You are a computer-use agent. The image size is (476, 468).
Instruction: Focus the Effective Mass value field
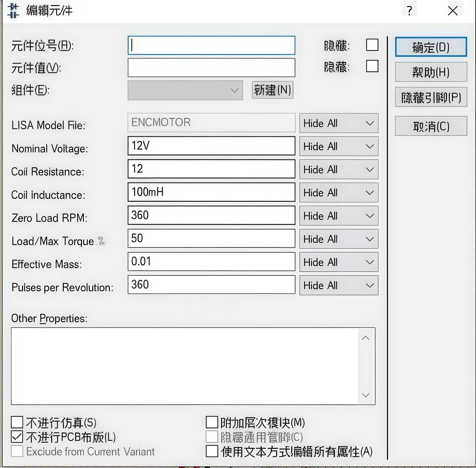coord(211,262)
